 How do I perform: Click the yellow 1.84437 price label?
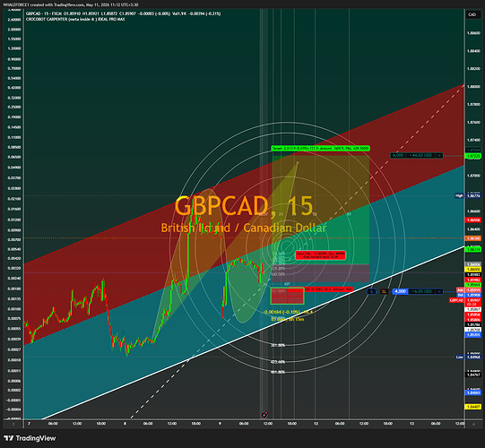pos(473,407)
